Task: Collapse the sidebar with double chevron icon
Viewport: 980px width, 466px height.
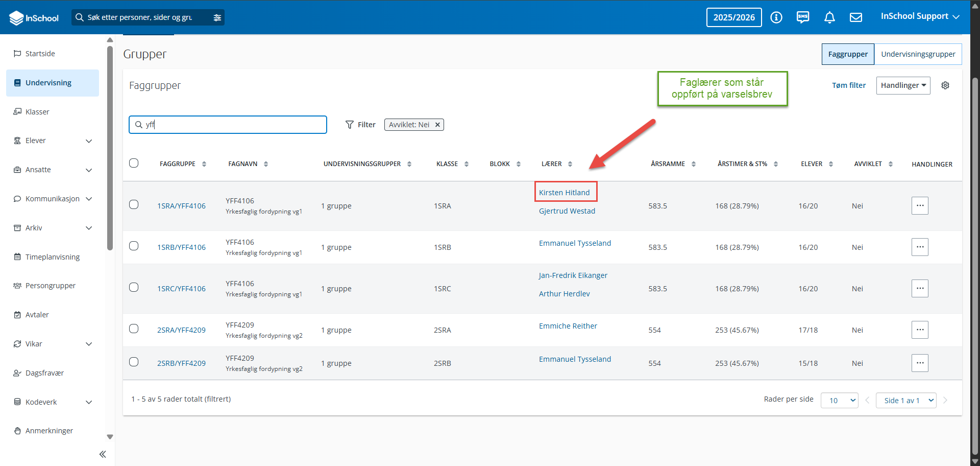Action: (103, 454)
